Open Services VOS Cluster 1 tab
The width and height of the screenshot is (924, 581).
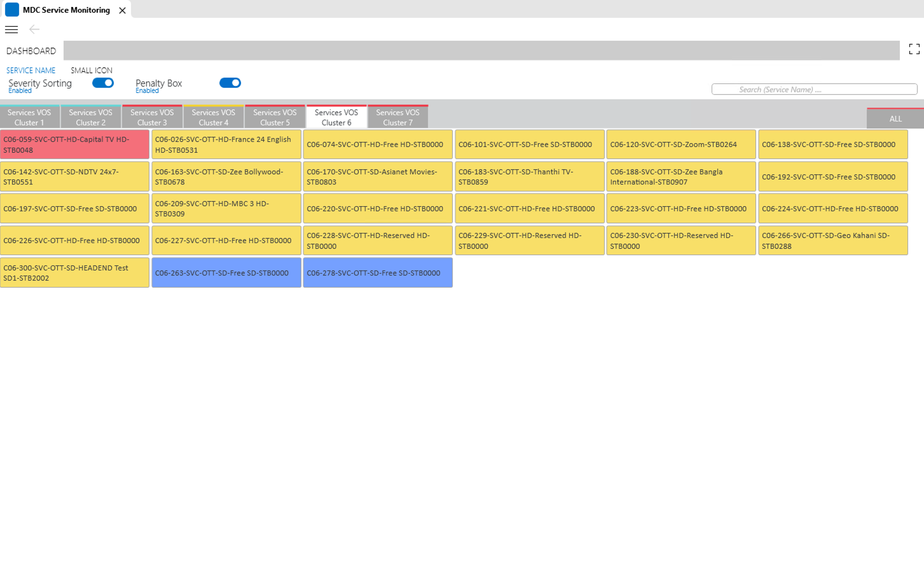(30, 117)
